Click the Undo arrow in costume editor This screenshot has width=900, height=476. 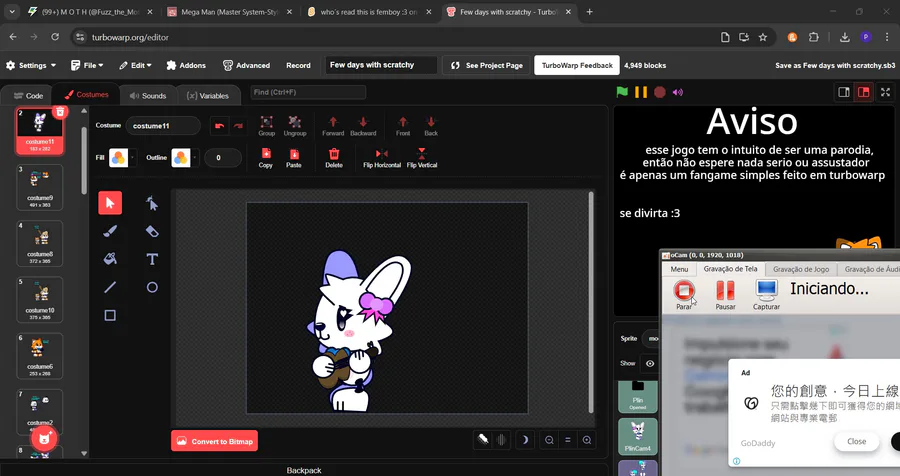[x=219, y=126]
